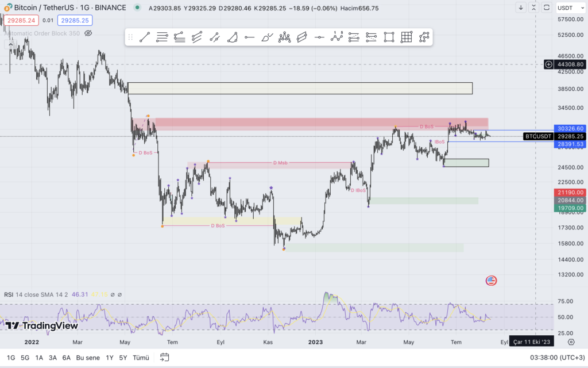Click the green market status dot
588x368 pixels.
tap(137, 7)
